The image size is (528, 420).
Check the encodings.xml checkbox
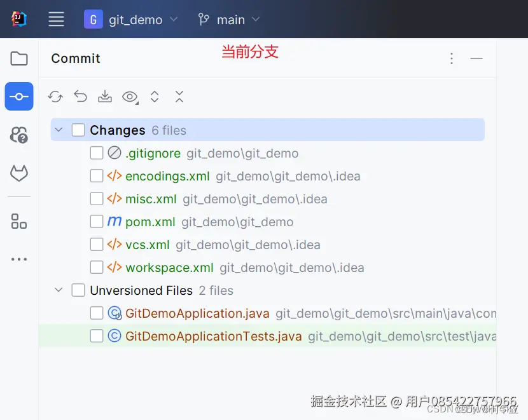[x=97, y=176]
